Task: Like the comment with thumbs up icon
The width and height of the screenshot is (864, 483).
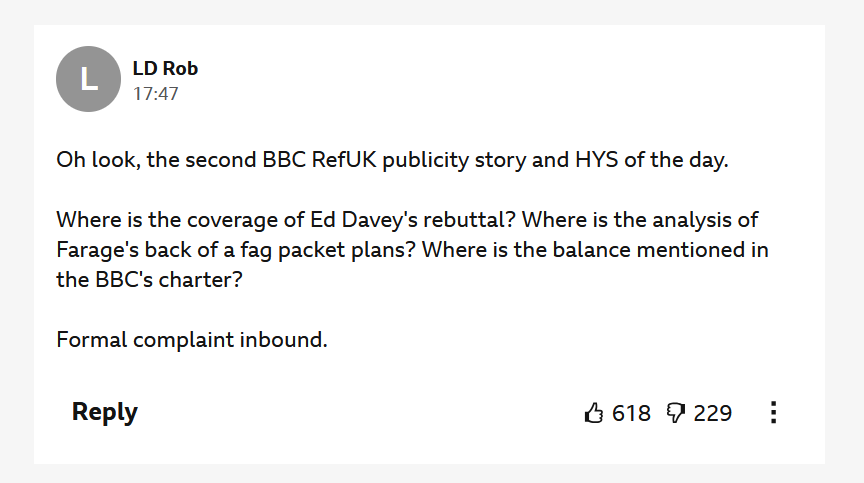Action: (594, 413)
